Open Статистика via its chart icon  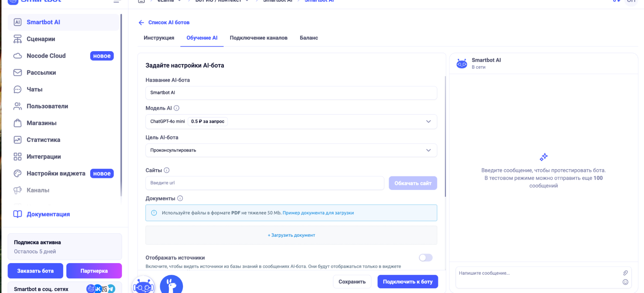pos(18,140)
